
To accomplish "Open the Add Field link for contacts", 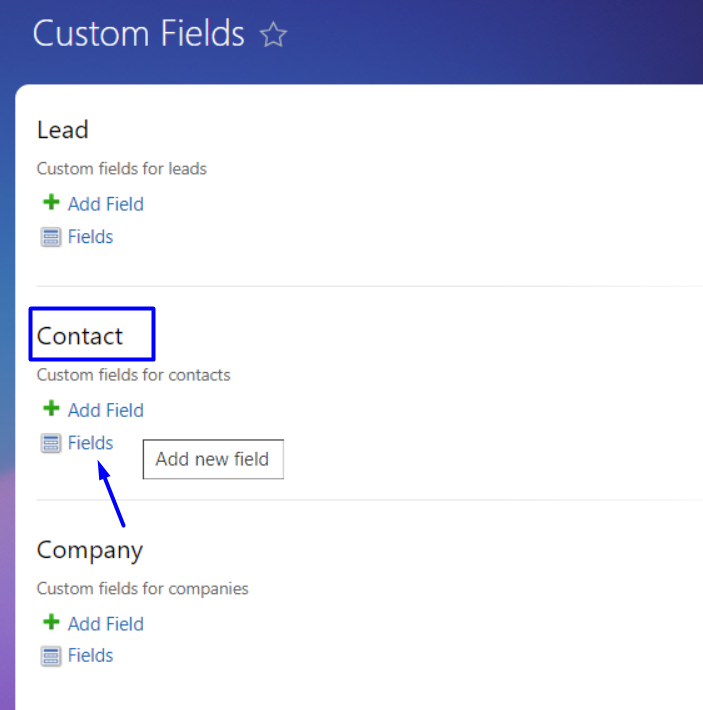I will 105,410.
